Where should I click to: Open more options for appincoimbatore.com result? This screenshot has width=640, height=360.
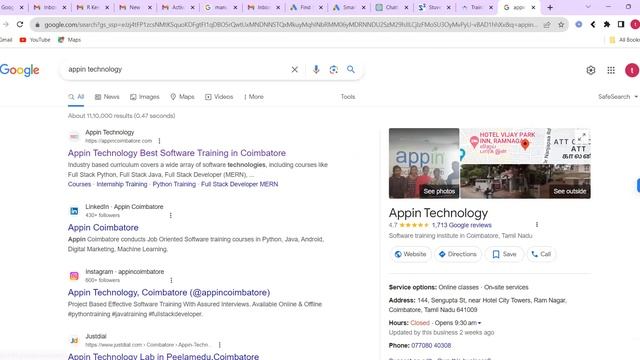tap(159, 141)
